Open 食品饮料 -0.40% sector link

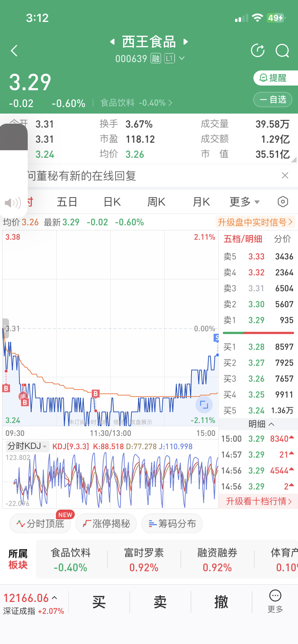click(x=136, y=103)
